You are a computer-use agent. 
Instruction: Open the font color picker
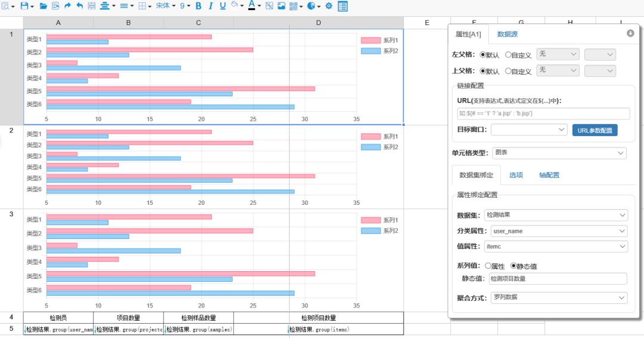(252, 6)
